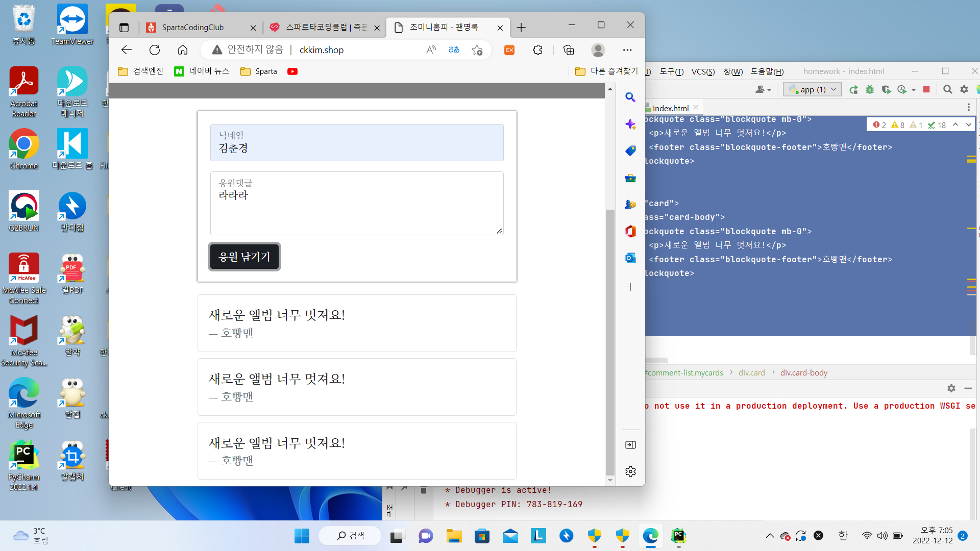Open PyCharm IDE settings gear
Viewport: 980px width, 551px height.
[964, 90]
